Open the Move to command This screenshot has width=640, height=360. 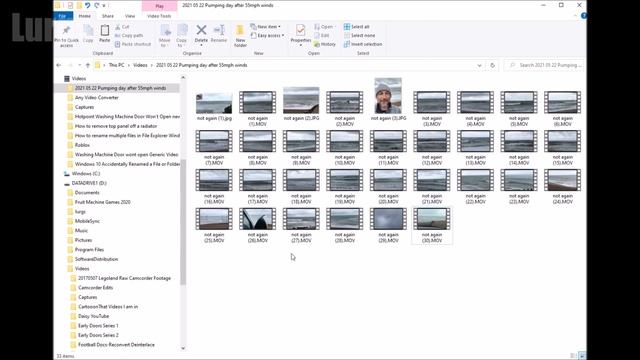165,36
